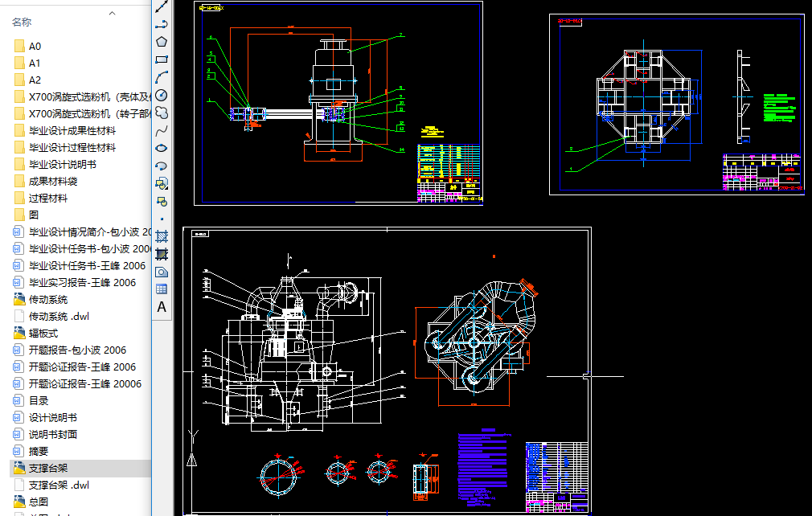Select the Multiline Text tool
This screenshot has width=812, height=516.
(162, 307)
